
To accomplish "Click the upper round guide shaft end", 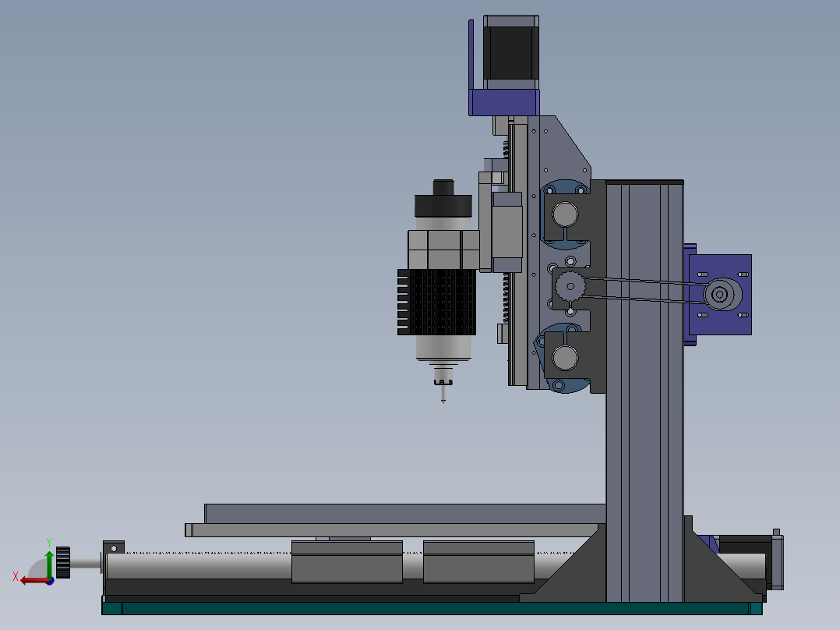I will [564, 213].
